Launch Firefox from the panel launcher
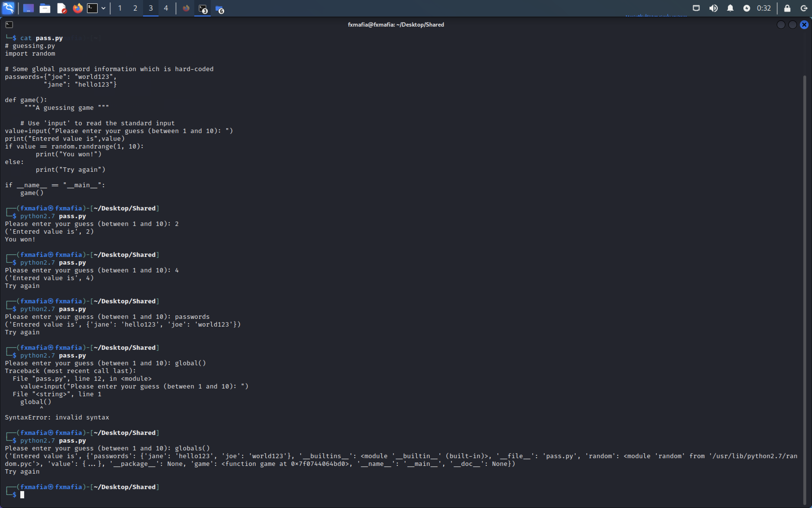This screenshot has width=812, height=508. (x=78, y=8)
